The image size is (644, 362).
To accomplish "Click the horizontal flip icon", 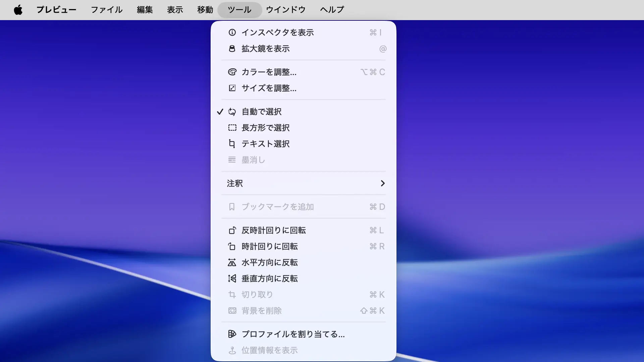I will [x=232, y=262].
